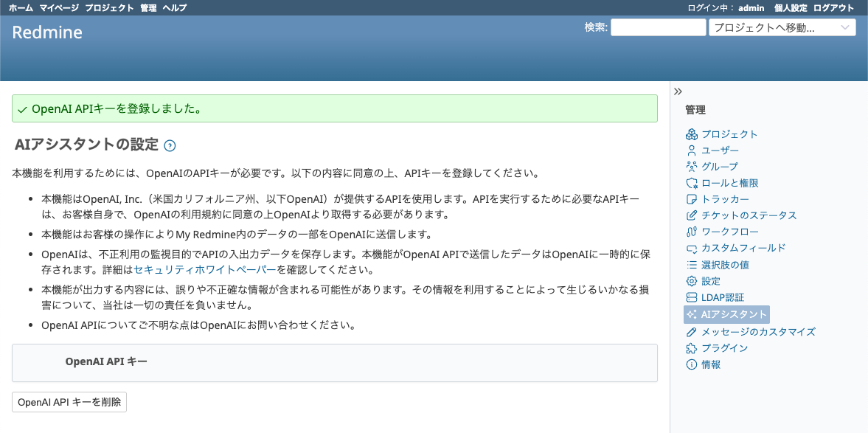
Task: Click the プラグイン puzzle icon
Action: 691,348
